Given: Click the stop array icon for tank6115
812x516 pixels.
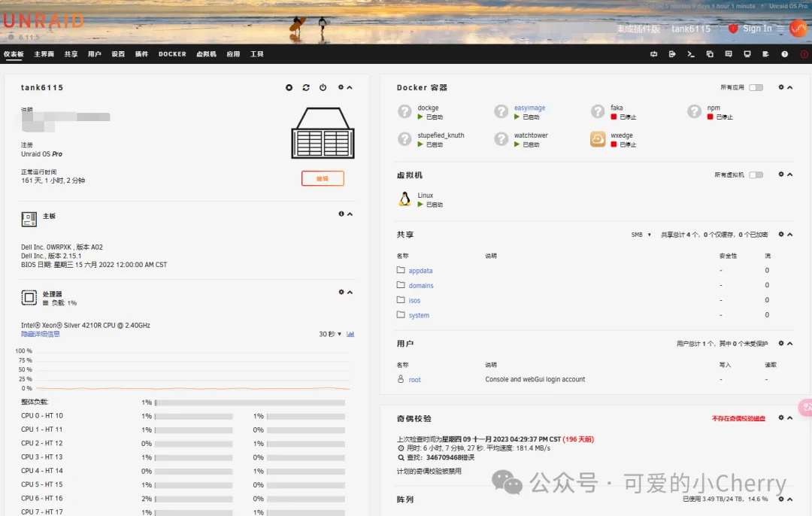Looking at the screenshot, I should pos(289,88).
